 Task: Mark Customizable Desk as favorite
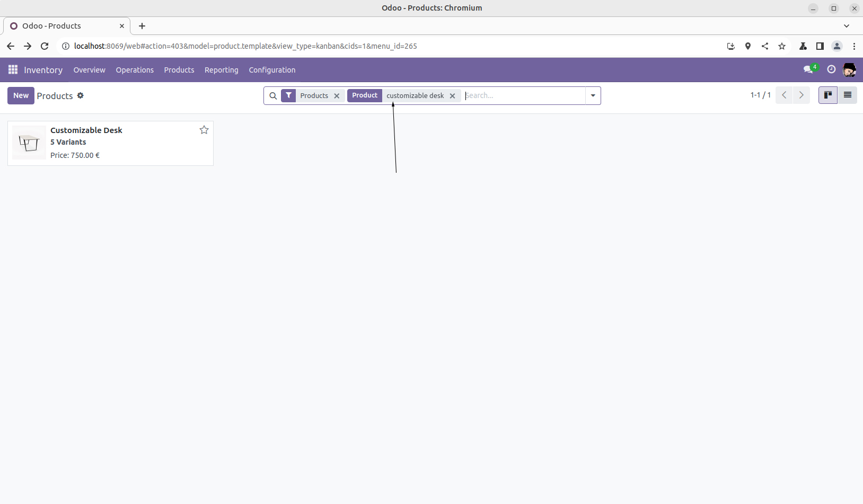[x=204, y=130]
